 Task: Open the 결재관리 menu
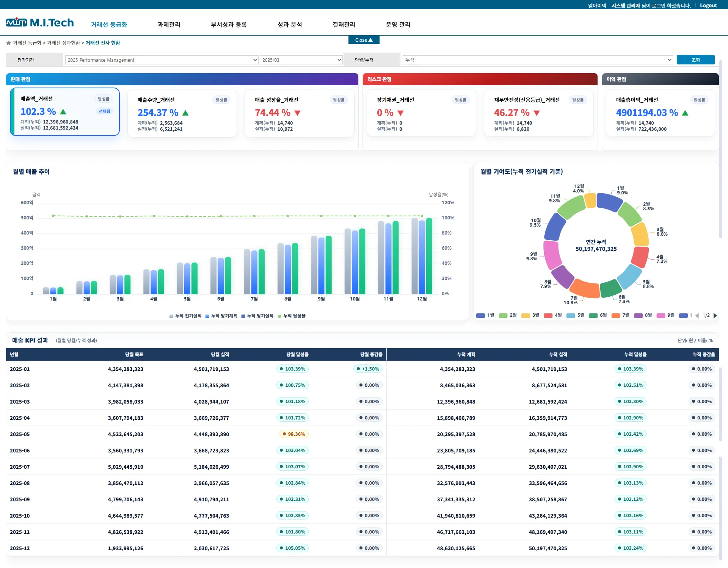[x=344, y=25]
